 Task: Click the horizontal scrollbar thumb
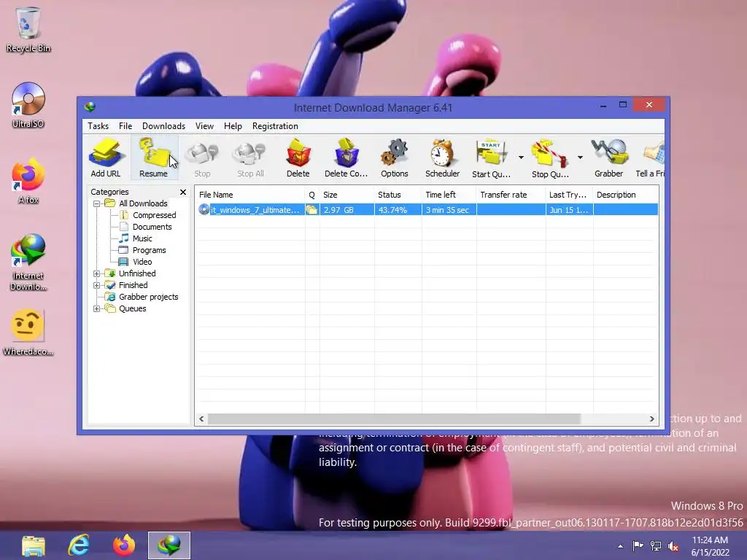point(394,419)
